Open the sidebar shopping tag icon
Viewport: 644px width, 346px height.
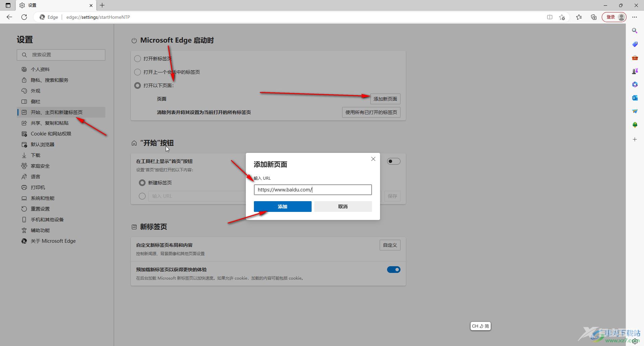coord(635,44)
